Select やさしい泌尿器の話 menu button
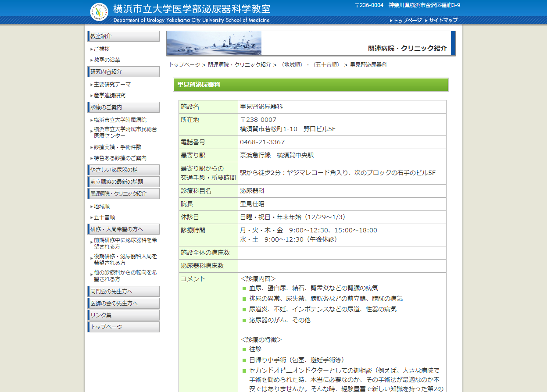This screenshot has width=547, height=392. [x=124, y=170]
